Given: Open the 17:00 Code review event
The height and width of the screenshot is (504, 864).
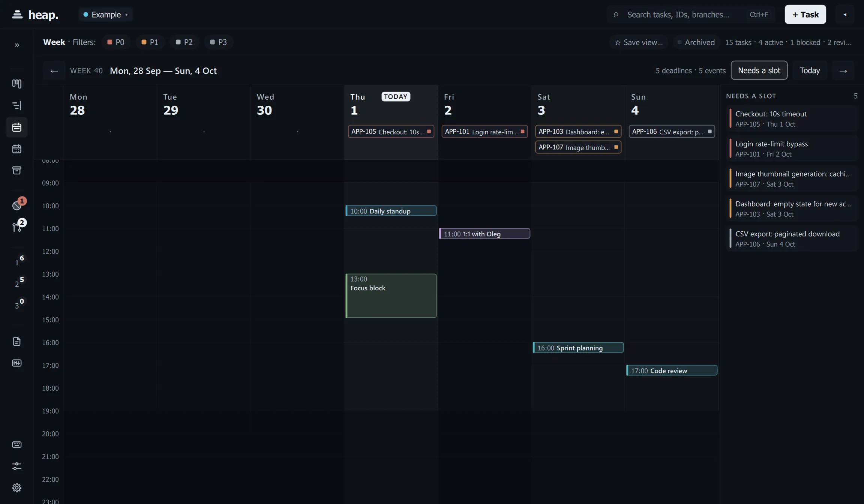Looking at the screenshot, I should (672, 370).
